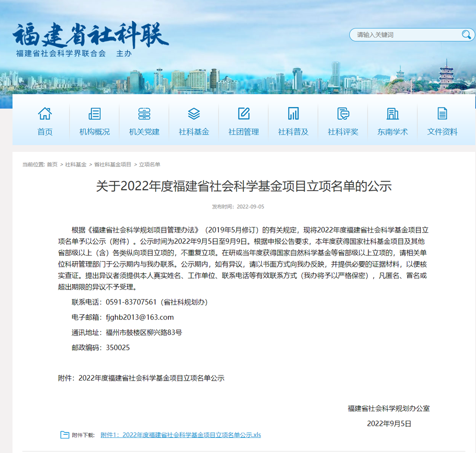Open 省社科基金项目 breadcrumb link
476x453 pixels.
(x=113, y=165)
